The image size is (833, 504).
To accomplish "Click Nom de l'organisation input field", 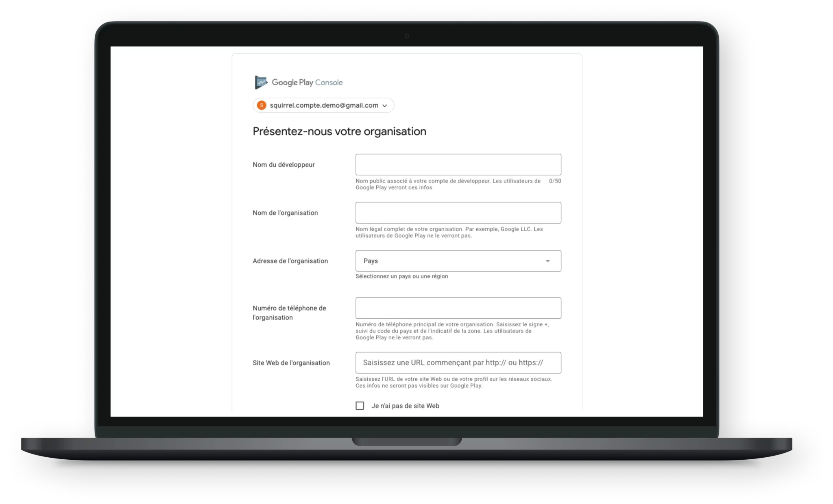I will click(x=458, y=212).
